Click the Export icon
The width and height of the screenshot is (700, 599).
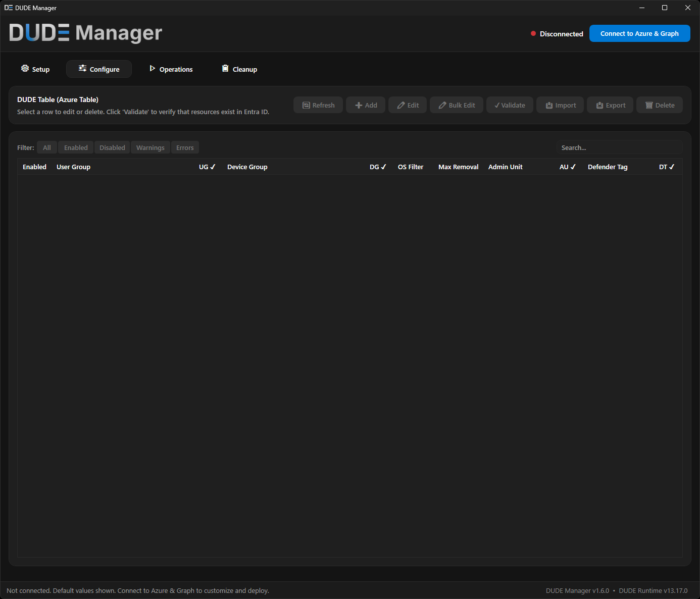click(599, 105)
